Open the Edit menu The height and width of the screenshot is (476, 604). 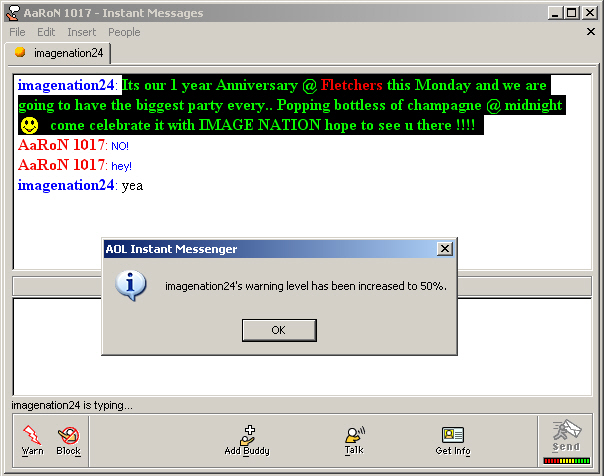[46, 32]
